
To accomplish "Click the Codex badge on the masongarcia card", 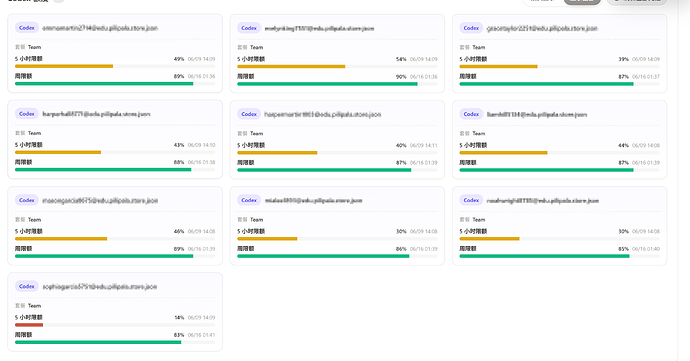I will [27, 200].
